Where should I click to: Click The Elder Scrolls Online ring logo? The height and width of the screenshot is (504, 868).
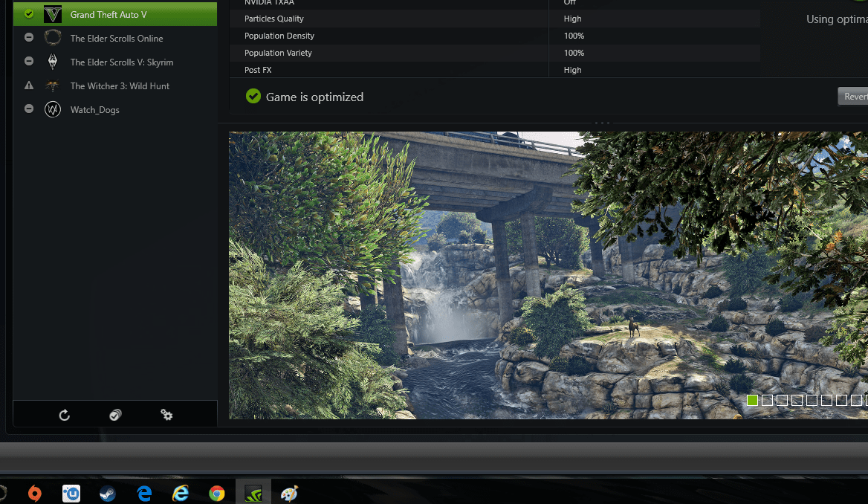point(53,38)
